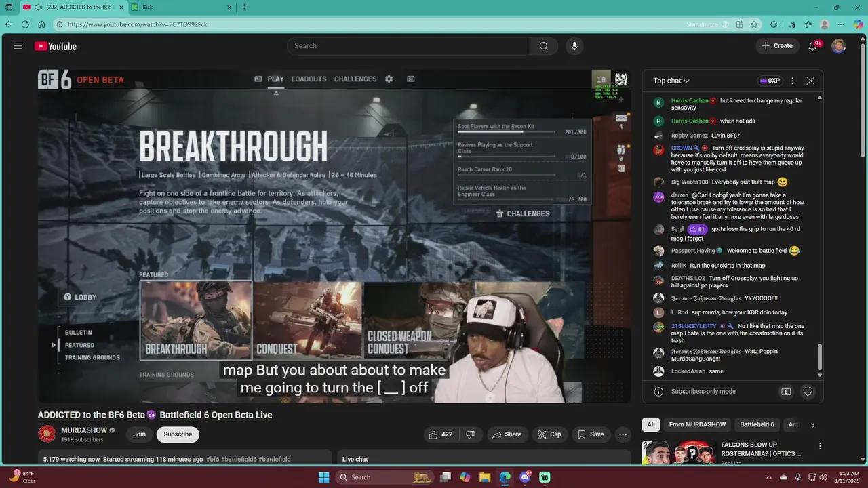Clip the live stream
Screen dimensions: 868x488
click(x=549, y=434)
